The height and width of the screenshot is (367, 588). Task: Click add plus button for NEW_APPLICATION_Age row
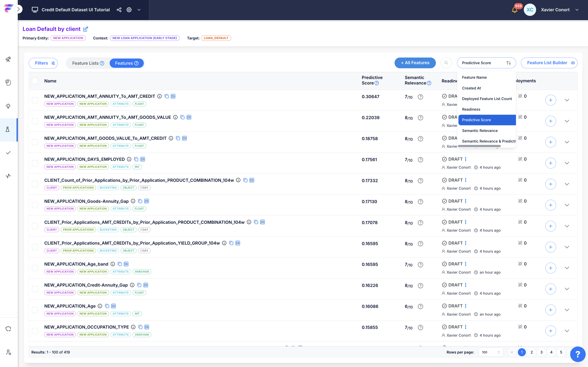[550, 310]
